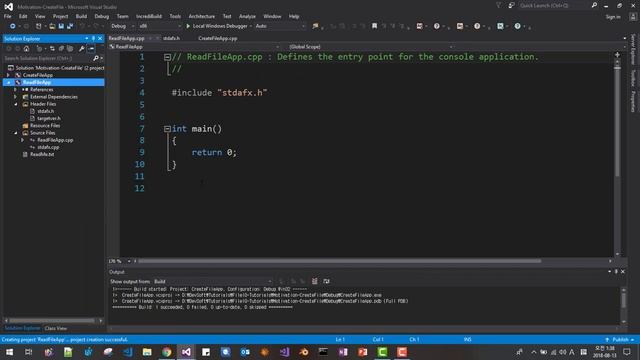The height and width of the screenshot is (360, 640).
Task: Click the Sign in link
Action: 613,17
